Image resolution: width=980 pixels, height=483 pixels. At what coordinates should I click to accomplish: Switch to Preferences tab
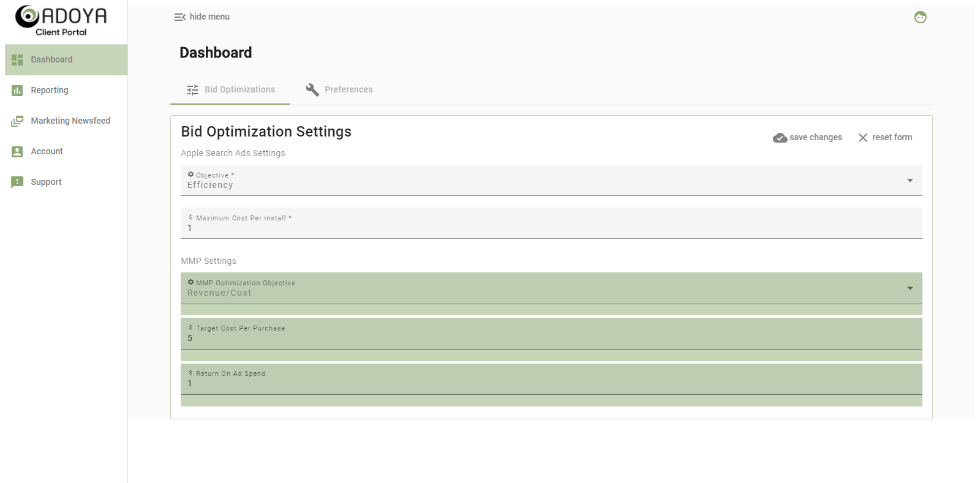click(x=339, y=90)
